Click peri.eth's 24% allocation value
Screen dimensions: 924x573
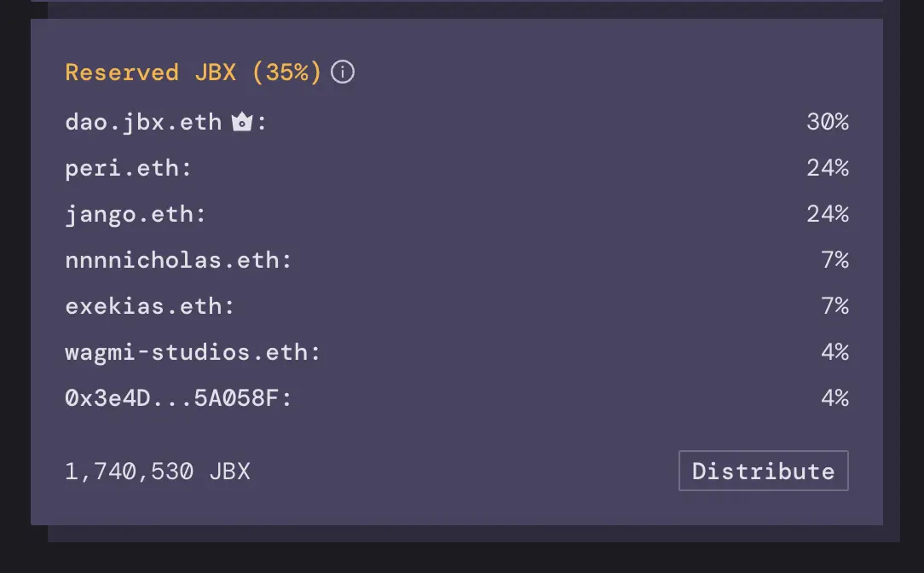(828, 168)
